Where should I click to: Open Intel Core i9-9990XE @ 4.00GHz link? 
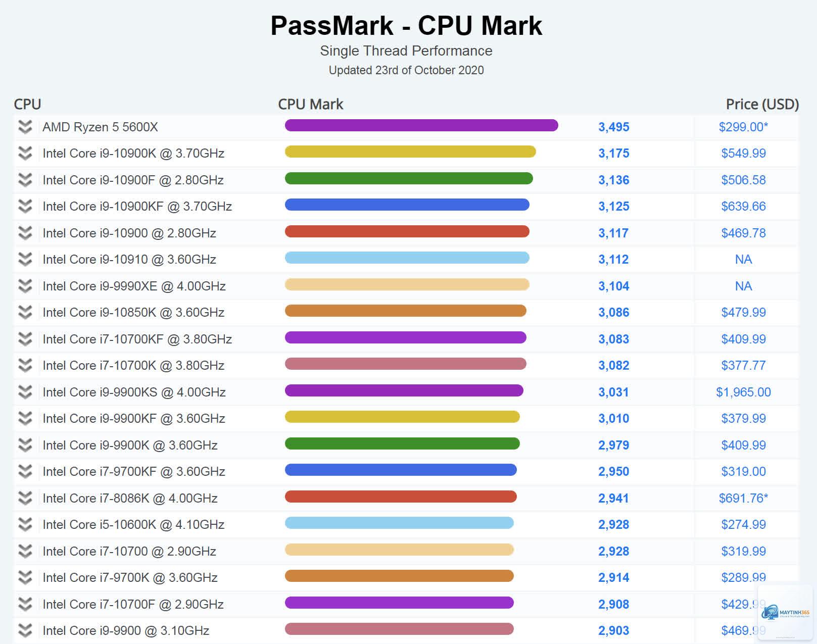[134, 286]
